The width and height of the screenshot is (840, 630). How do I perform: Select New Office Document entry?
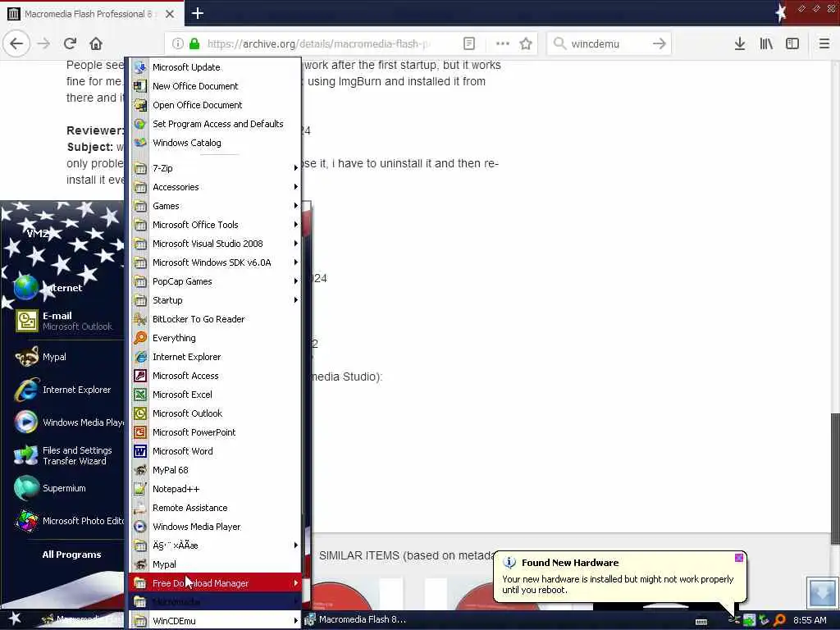pyautogui.click(x=214, y=85)
